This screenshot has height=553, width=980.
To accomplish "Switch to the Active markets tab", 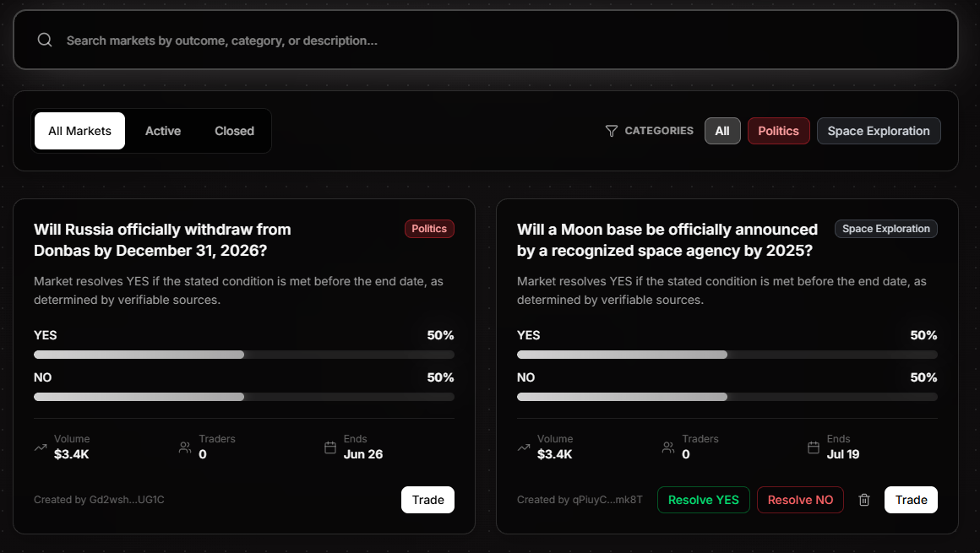I will [x=162, y=131].
